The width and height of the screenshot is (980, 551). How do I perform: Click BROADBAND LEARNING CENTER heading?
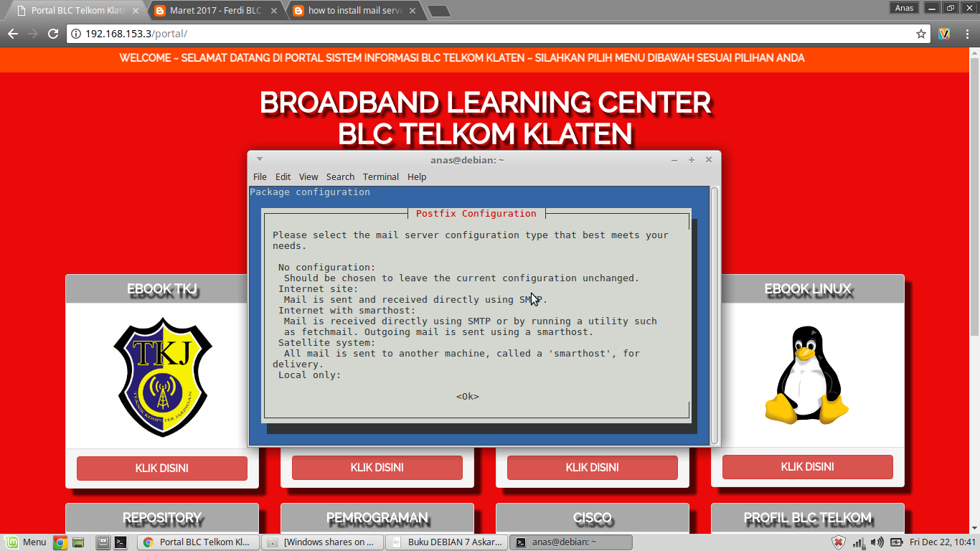pyautogui.click(x=486, y=103)
